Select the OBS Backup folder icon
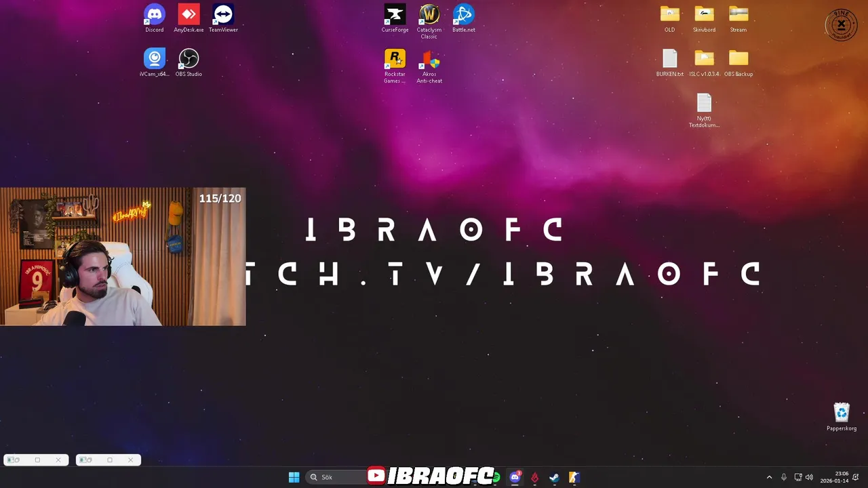 [x=738, y=62]
